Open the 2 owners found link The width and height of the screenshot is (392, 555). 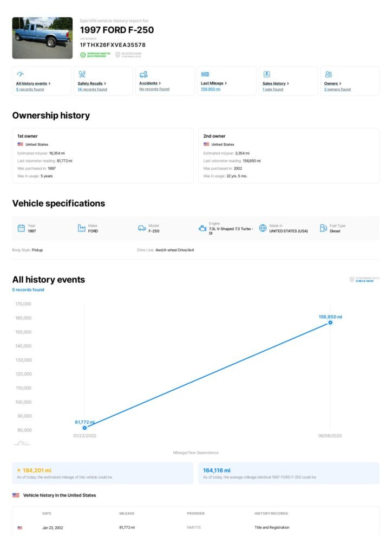pos(337,89)
